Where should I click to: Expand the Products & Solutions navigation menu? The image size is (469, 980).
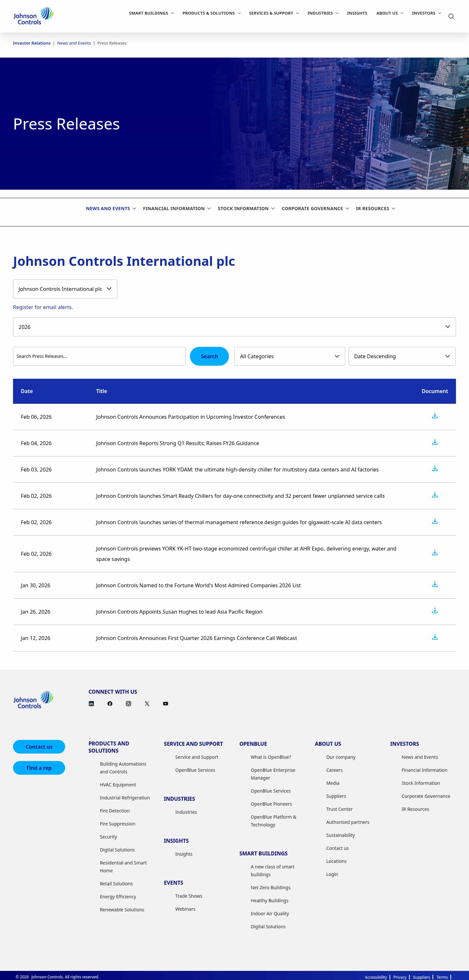coord(211,13)
